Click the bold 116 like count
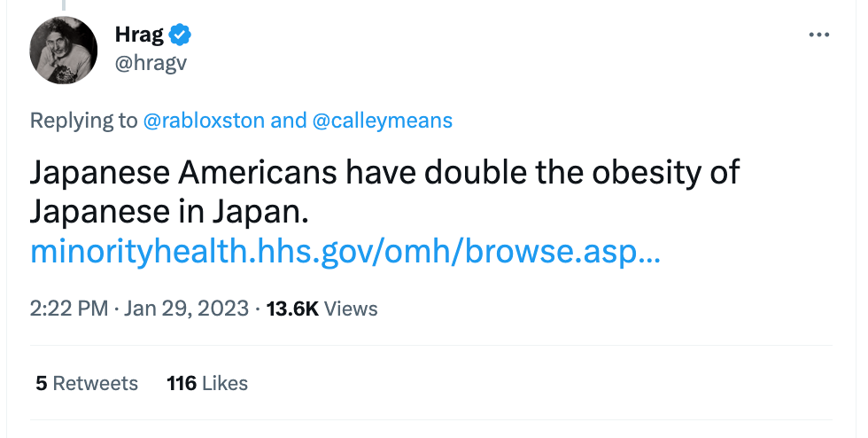The width and height of the screenshot is (868, 438). pyautogui.click(x=181, y=383)
